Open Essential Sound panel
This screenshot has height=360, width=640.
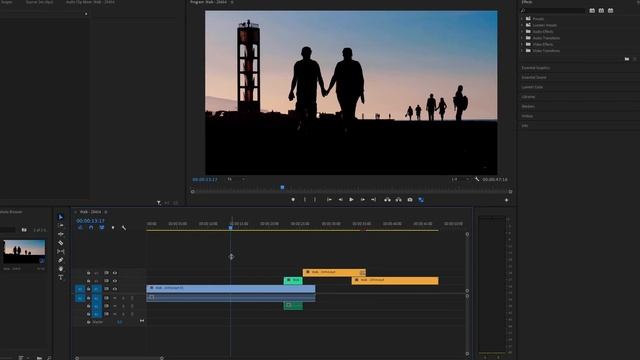click(x=534, y=77)
